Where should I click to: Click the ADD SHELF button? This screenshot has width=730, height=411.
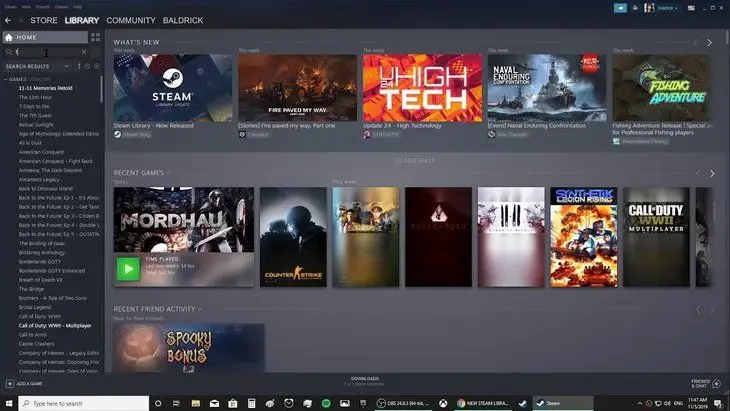click(415, 161)
